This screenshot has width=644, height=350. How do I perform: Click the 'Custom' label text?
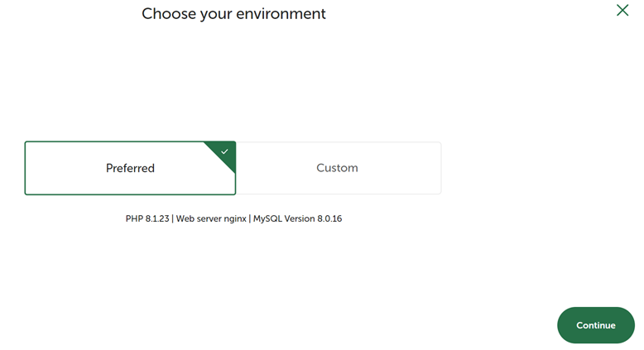pyautogui.click(x=337, y=168)
